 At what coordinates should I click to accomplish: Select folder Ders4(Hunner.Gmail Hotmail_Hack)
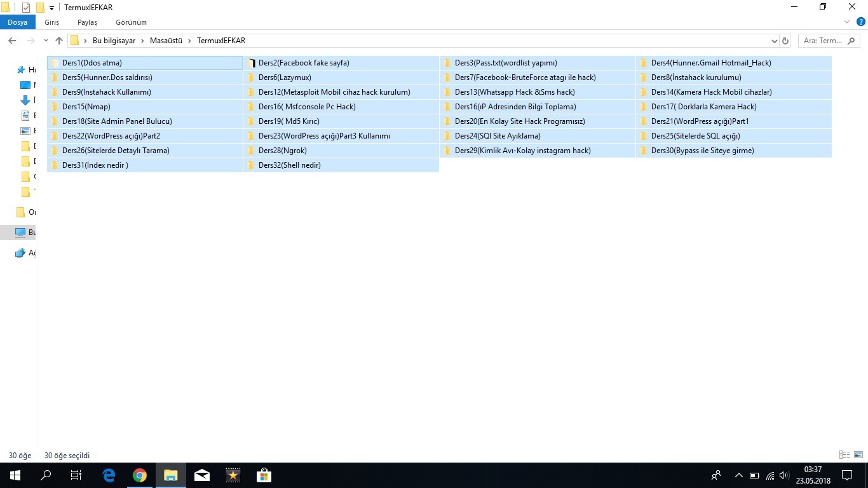pyautogui.click(x=734, y=63)
